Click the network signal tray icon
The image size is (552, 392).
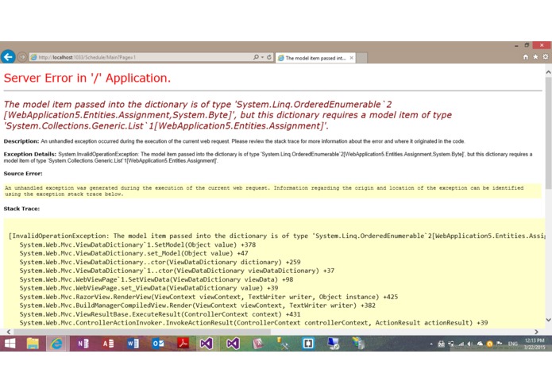point(461,344)
